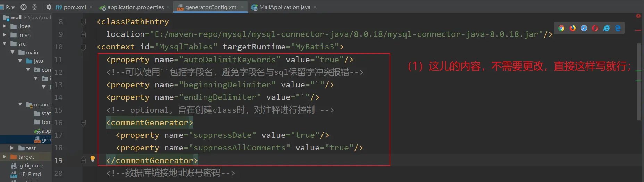Click the autoDelimitKeywords property name
644x182 pixels.
pos(229,60)
